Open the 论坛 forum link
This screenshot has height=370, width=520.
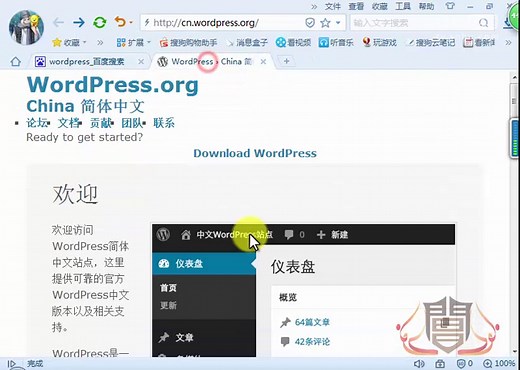pos(37,123)
